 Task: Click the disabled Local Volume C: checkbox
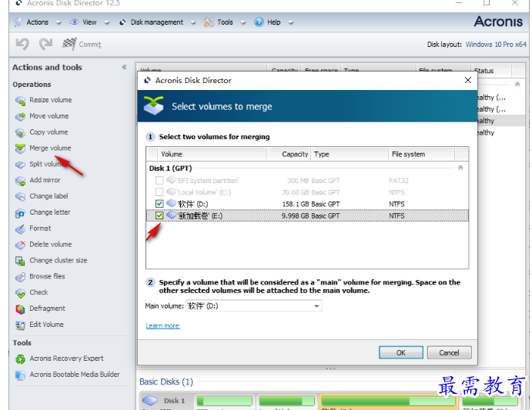[x=159, y=192]
